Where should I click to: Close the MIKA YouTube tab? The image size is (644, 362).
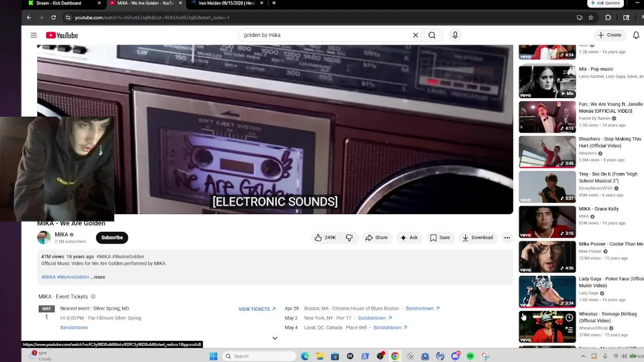tap(180, 3)
